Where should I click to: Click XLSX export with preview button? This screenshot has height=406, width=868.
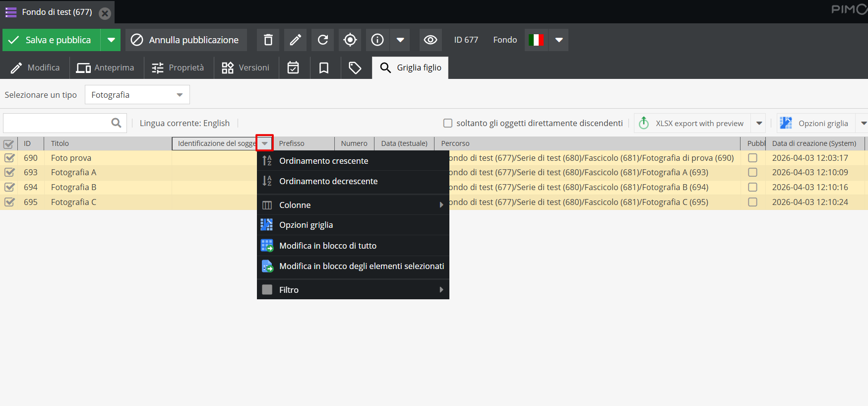pos(692,123)
